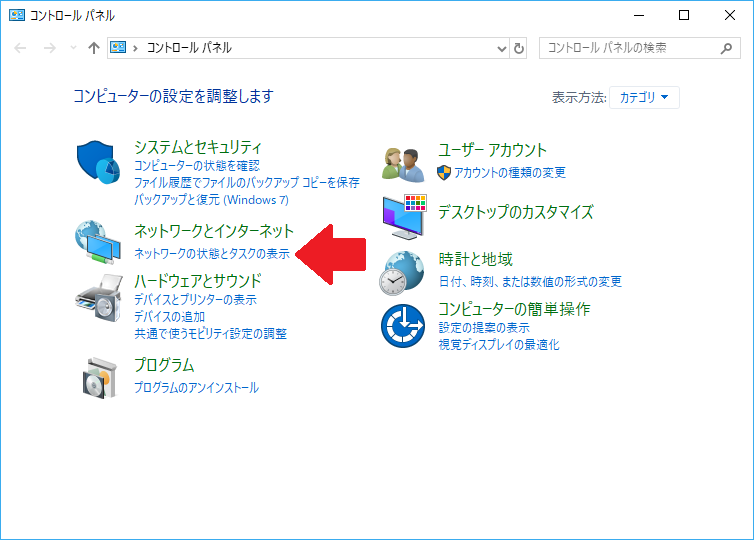This screenshot has width=754, height=540.
Task: Click デバイスとプリンターの表示 link
Action: pos(195,300)
